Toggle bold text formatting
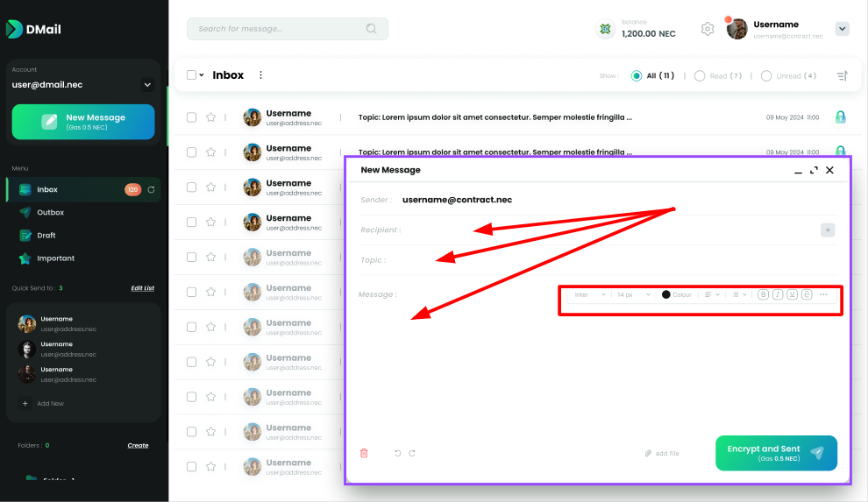 click(x=763, y=294)
